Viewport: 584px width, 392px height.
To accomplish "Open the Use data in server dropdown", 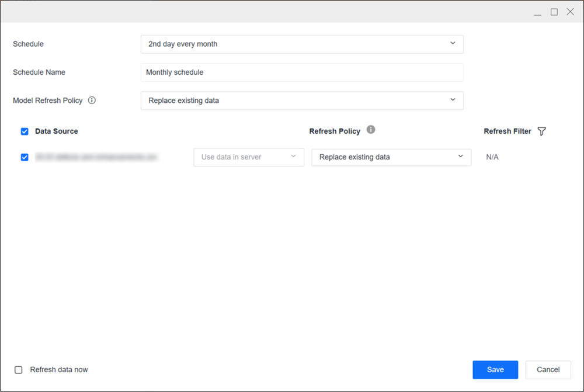I will point(249,157).
